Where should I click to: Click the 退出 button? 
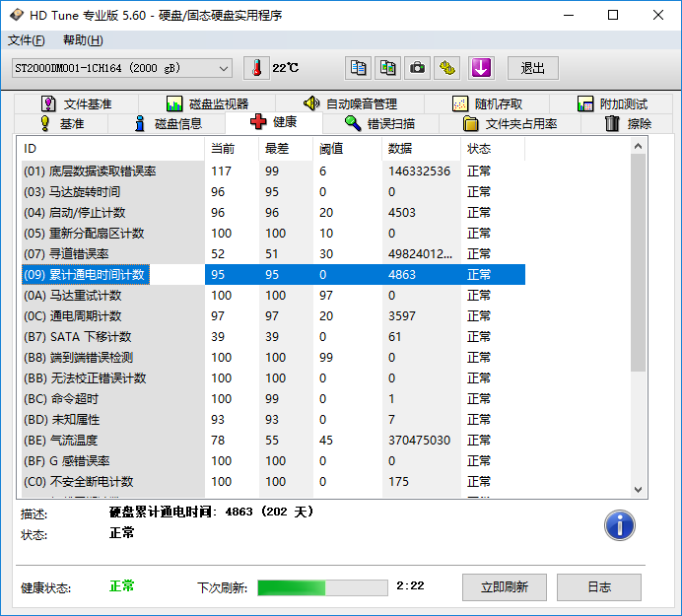[533, 68]
